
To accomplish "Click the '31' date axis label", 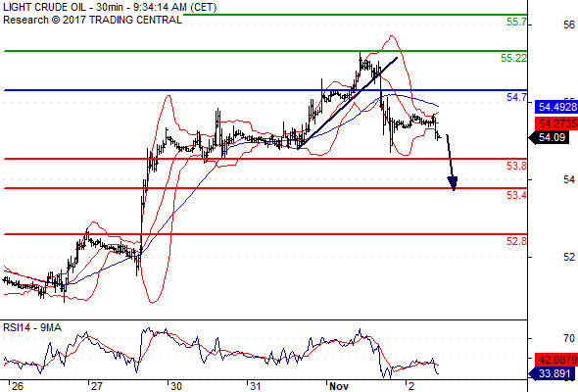I will click(255, 386).
